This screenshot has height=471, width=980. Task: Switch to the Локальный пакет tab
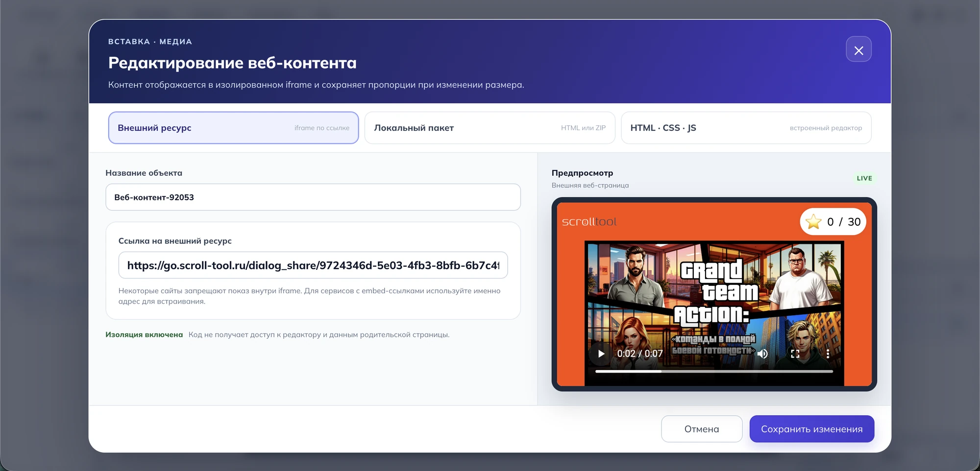(490, 128)
